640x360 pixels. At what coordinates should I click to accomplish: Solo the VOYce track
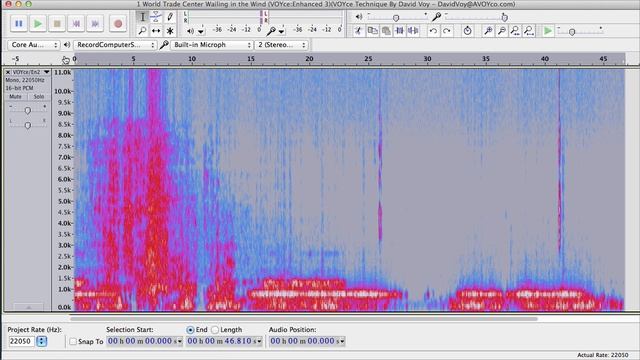coord(39,97)
